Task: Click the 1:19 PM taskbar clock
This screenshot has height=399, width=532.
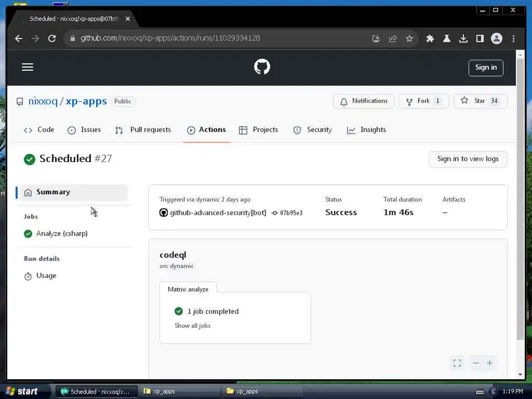Action: pos(513,392)
